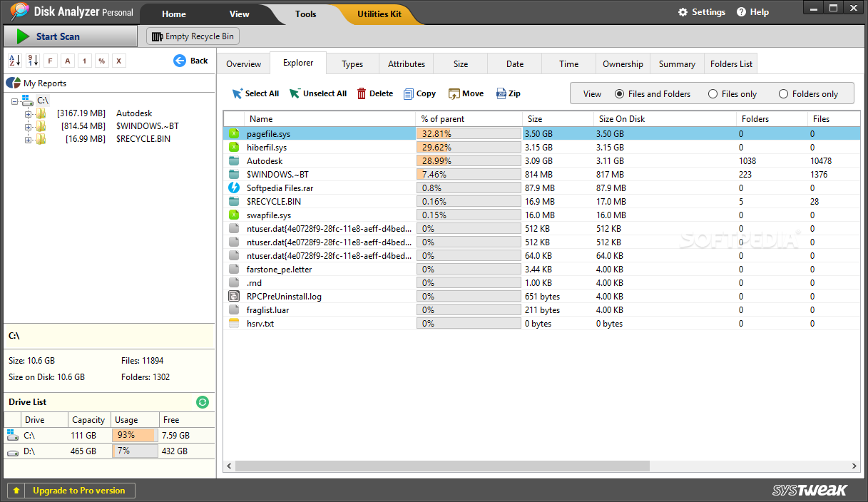Switch to the Attributes tab

(x=407, y=64)
